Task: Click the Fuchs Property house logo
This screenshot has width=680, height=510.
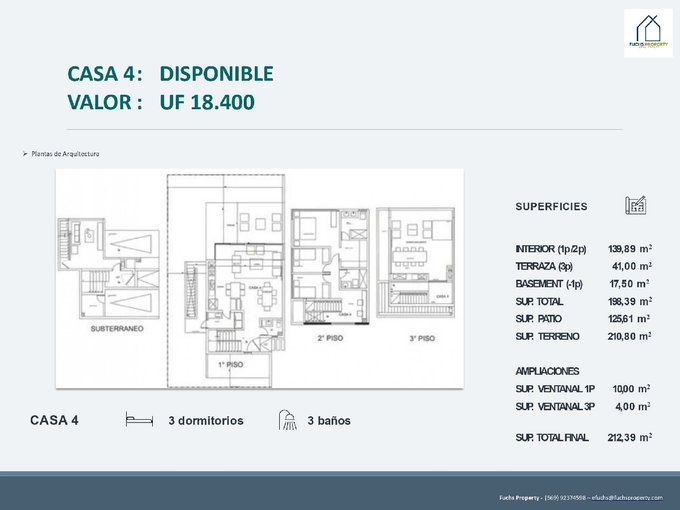Action: tap(648, 33)
